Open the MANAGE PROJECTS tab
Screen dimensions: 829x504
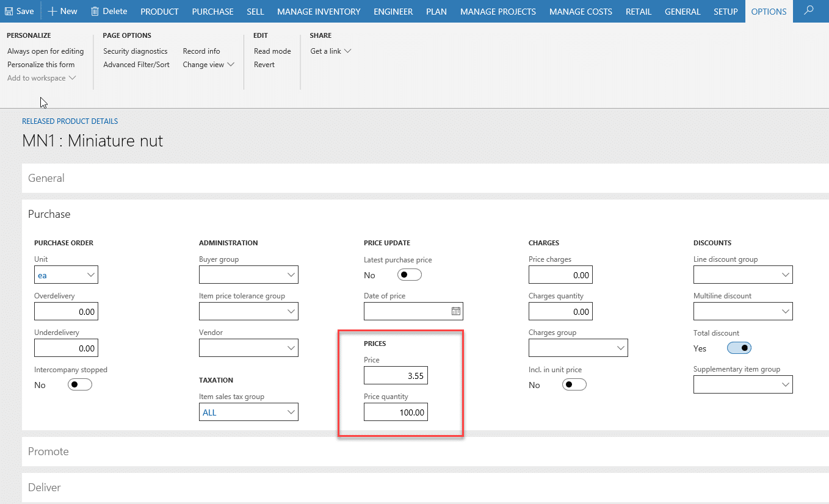498,12
